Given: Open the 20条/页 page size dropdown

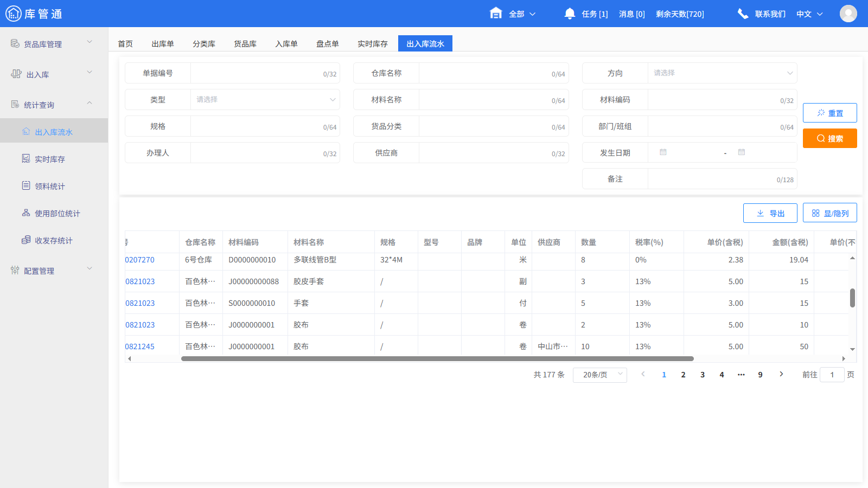Looking at the screenshot, I should (x=599, y=374).
